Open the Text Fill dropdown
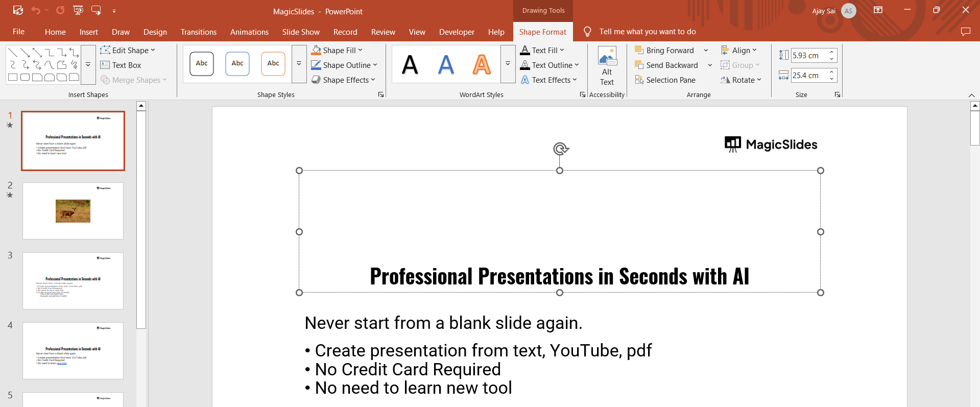Screen dimensions: 980x407 tap(562, 50)
